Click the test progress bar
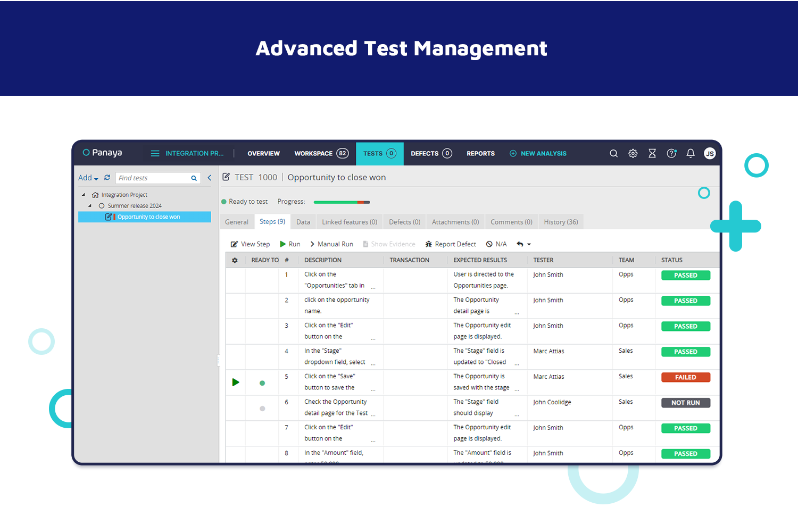 click(x=342, y=202)
